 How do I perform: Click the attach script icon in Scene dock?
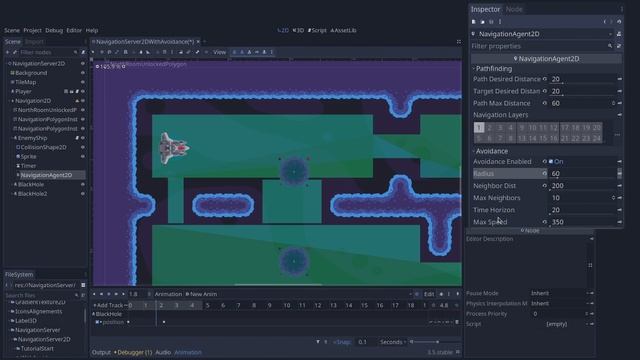(83, 52)
